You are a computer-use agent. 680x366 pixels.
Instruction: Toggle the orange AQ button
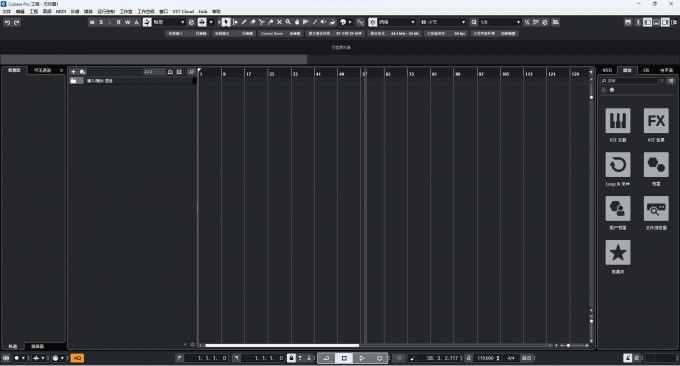77,358
